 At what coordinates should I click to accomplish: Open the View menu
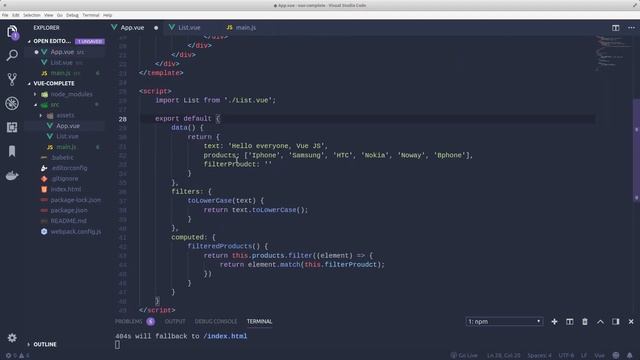click(49, 15)
